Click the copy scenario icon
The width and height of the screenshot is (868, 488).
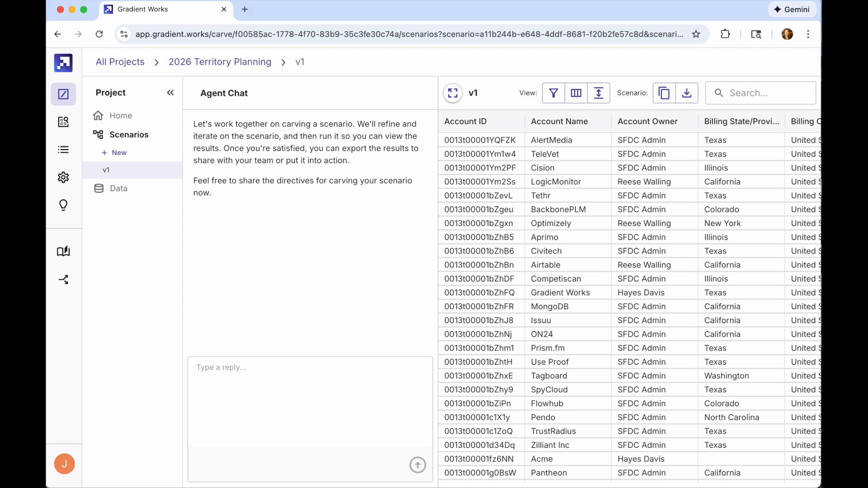point(664,93)
